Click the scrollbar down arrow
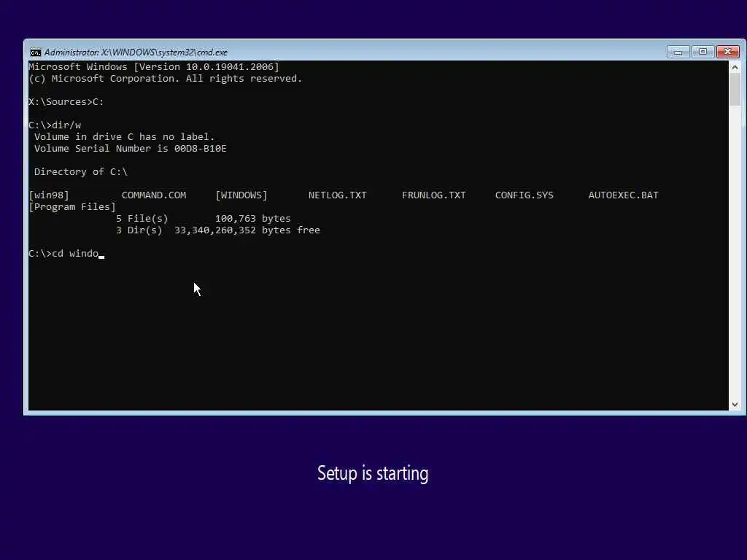747x560 pixels. (735, 404)
